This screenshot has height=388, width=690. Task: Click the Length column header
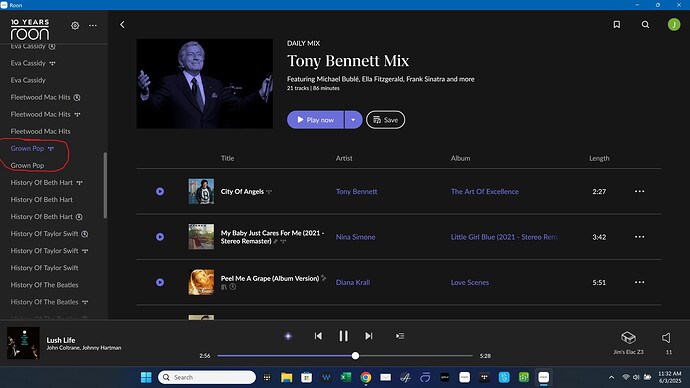[x=599, y=158]
